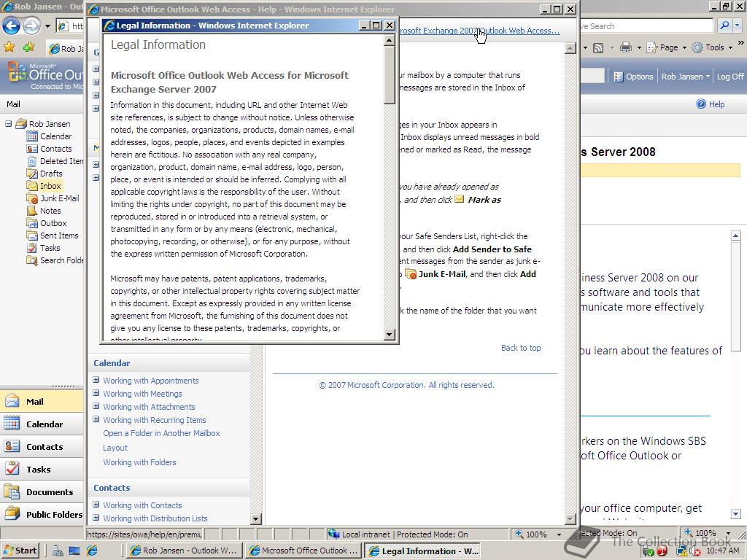Click the search magnifier button

tap(724, 26)
